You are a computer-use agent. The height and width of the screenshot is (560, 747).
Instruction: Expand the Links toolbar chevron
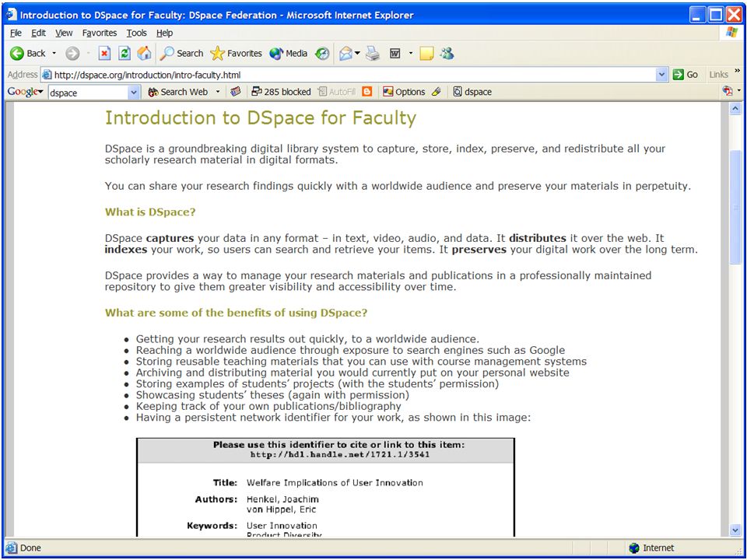tap(738, 72)
